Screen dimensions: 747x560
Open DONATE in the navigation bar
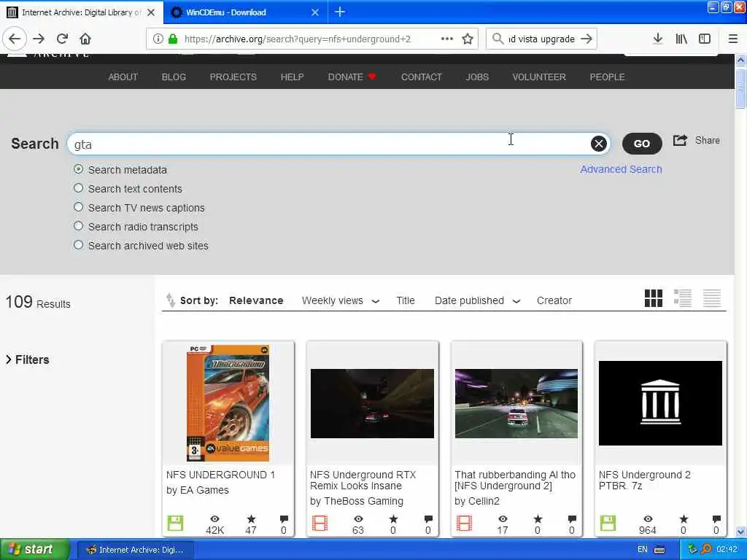pos(352,77)
